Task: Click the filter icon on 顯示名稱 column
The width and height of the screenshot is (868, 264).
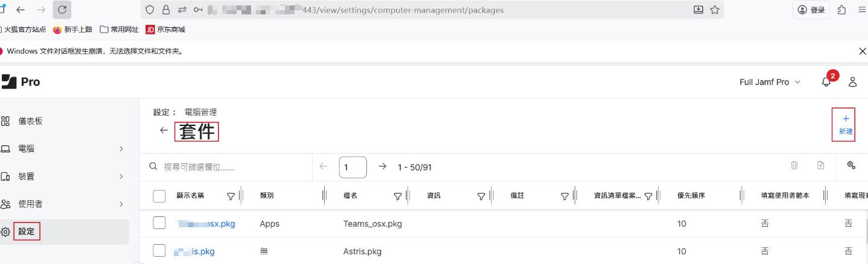Action: pos(231,196)
